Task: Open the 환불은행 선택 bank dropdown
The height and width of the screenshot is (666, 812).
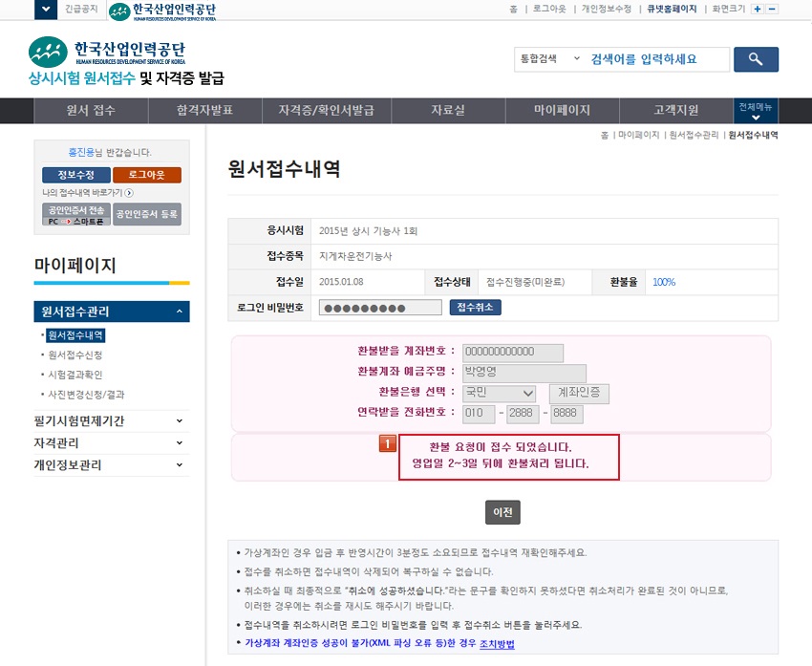Action: (x=500, y=393)
